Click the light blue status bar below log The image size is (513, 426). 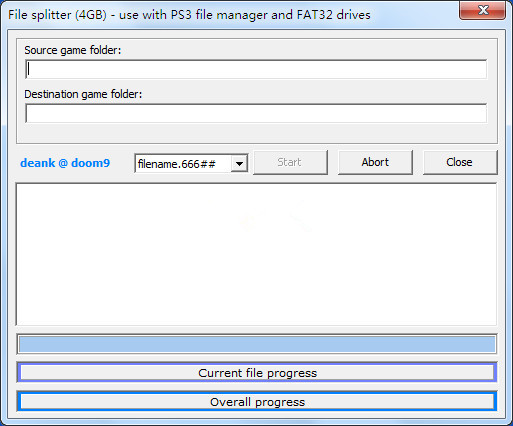[x=257, y=344]
